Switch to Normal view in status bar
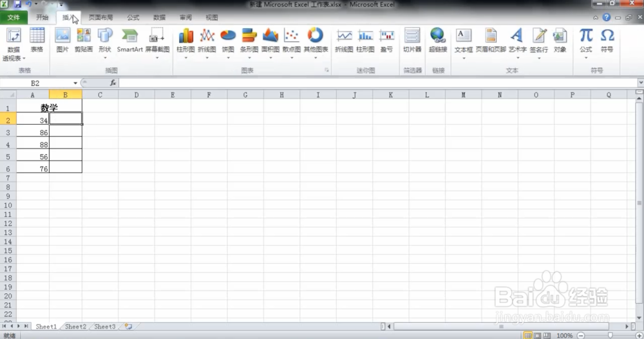This screenshot has width=644, height=339. point(528,336)
